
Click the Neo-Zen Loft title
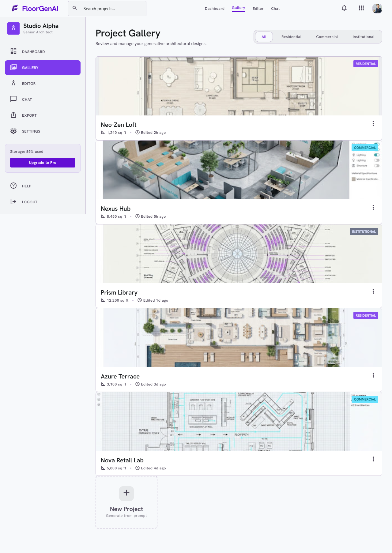pos(119,125)
